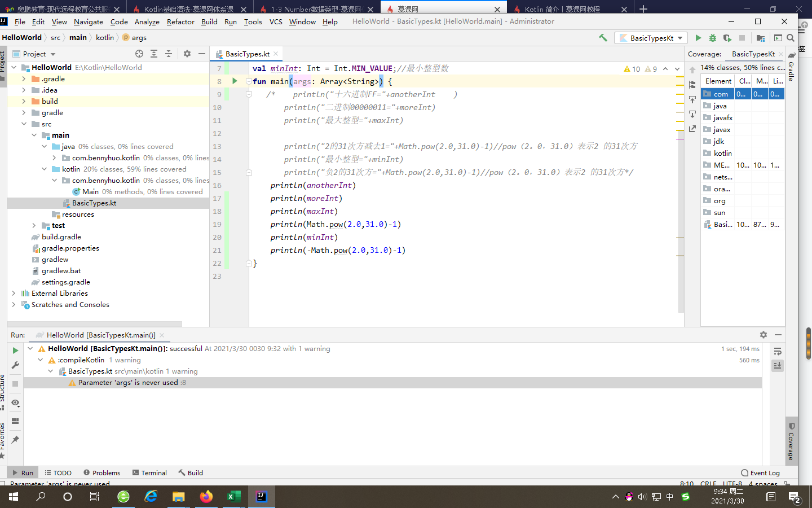Viewport: 812px width, 508px height.
Task: Open the Navigate menu
Action: pos(89,21)
